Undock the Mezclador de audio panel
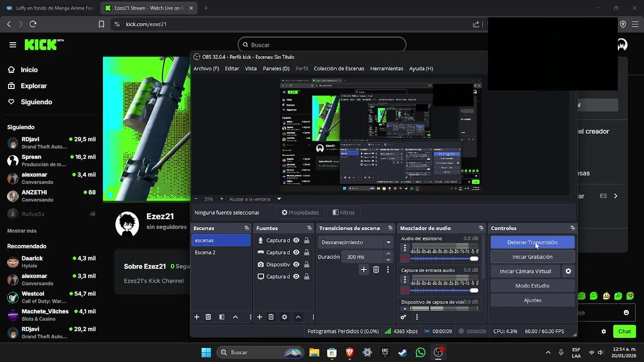 pos(481,228)
